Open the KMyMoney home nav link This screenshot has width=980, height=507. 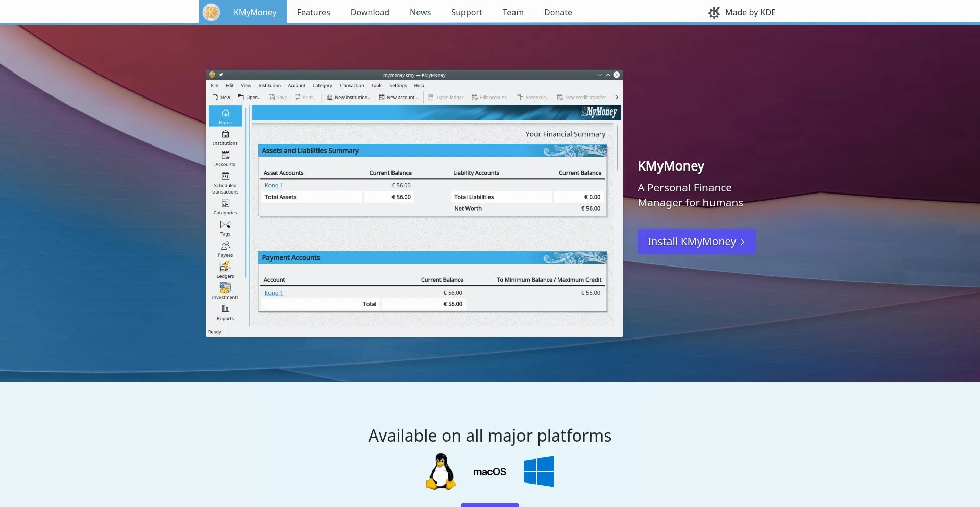click(255, 12)
